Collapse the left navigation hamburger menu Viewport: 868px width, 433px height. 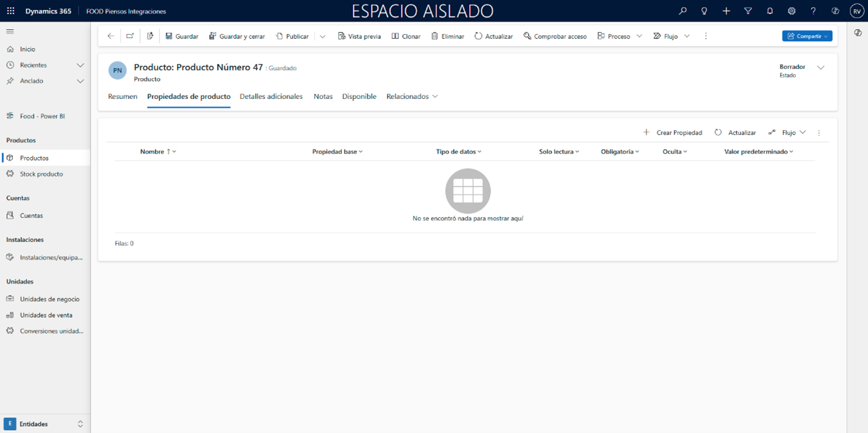(10, 31)
